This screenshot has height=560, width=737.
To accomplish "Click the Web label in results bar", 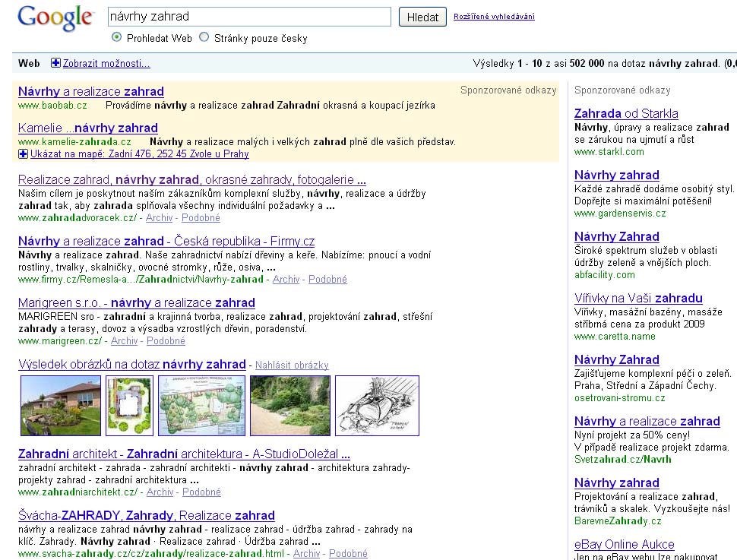I will click(29, 64).
